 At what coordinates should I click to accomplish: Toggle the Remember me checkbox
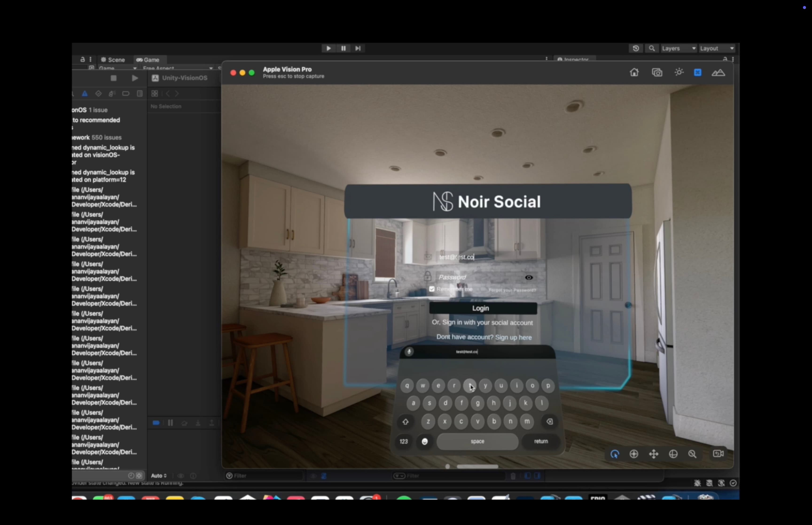432,289
